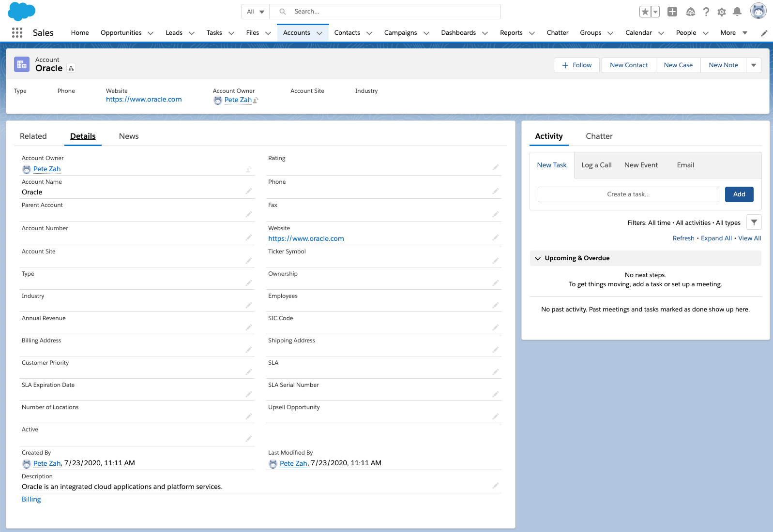This screenshot has width=773, height=532.
Task: Edit the Ticker Symbol pencil icon
Action: [495, 261]
